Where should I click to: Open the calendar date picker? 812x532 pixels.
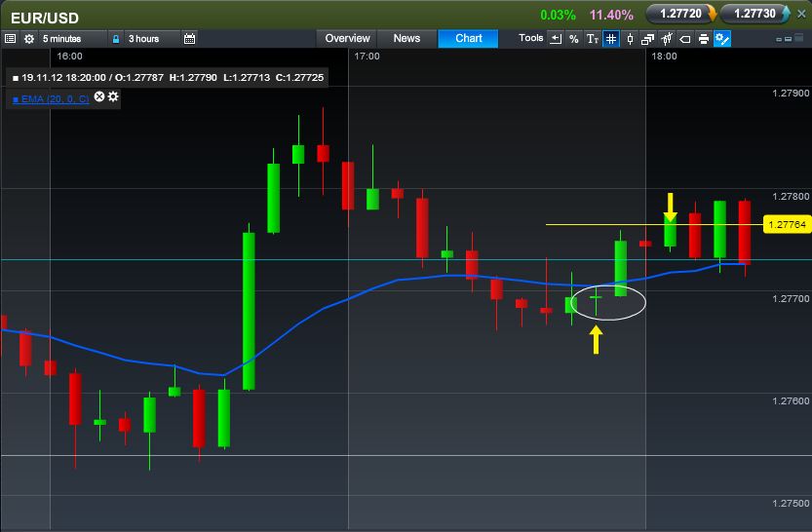pyautogui.click(x=190, y=39)
